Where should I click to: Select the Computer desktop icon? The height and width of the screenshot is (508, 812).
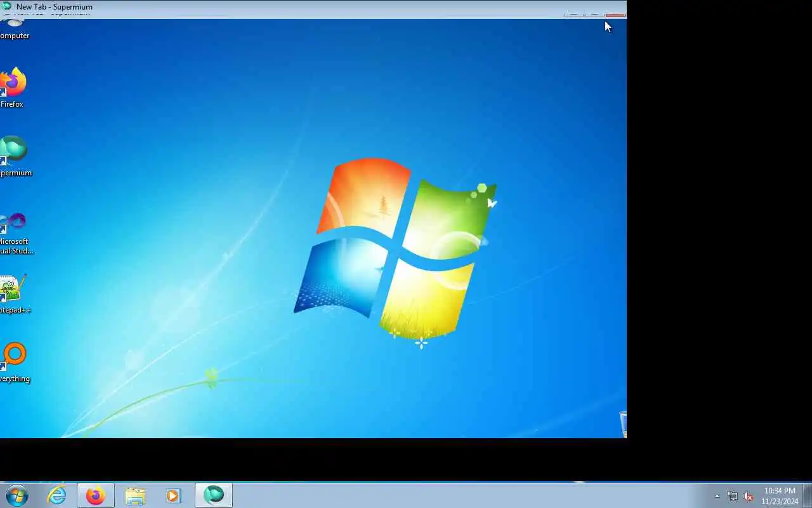[x=14, y=30]
